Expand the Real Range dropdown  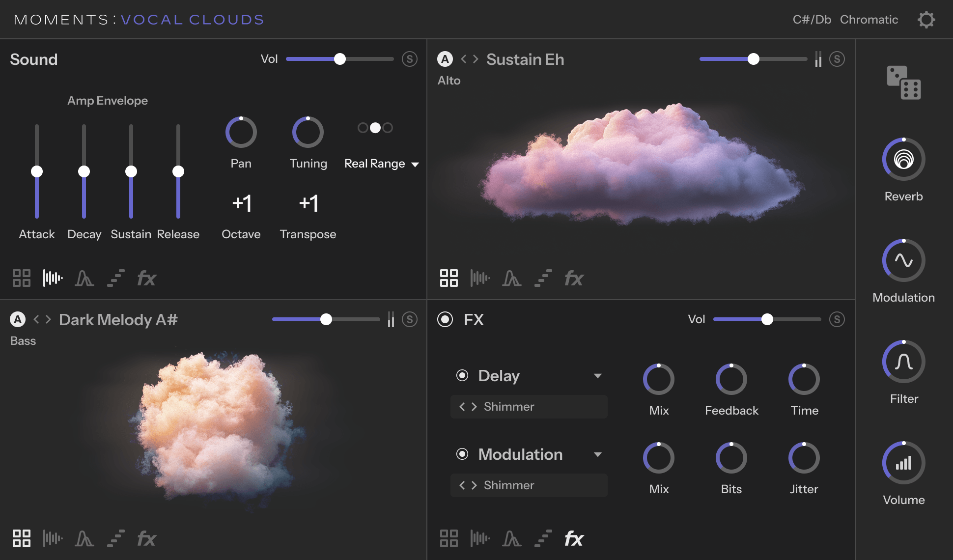(415, 164)
